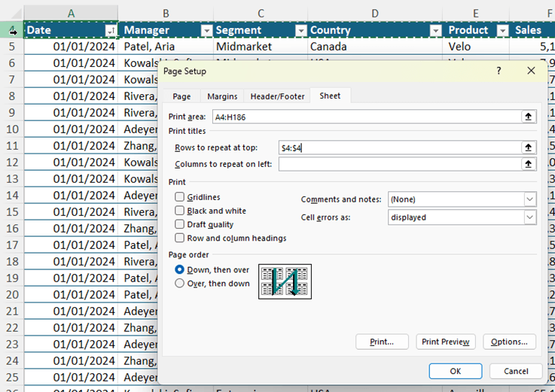Click the date cell in row 18
This screenshot has width=555, height=392.
point(71,261)
